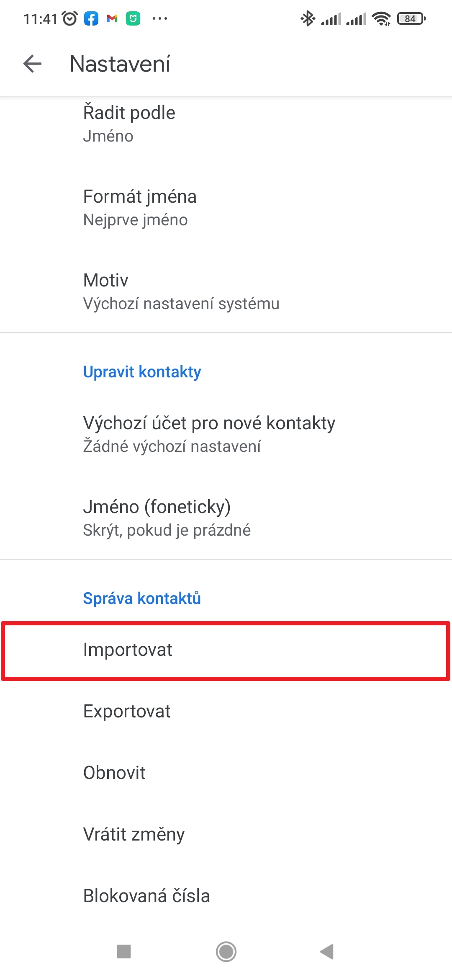
Task: Open the Řadit podle sort option
Action: [226, 124]
